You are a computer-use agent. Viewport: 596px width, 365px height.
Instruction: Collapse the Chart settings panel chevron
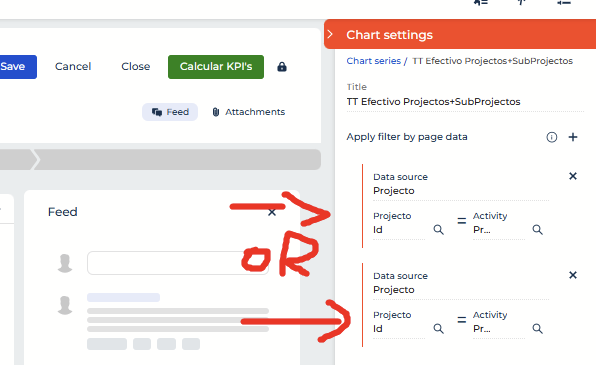330,34
